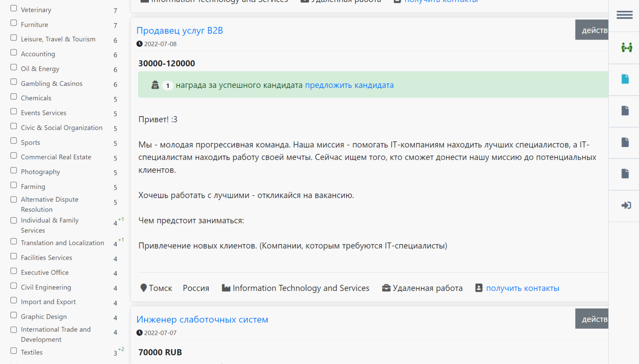639x364 pixels.
Task: Click the blue document icon in sidebar
Action: click(x=625, y=79)
